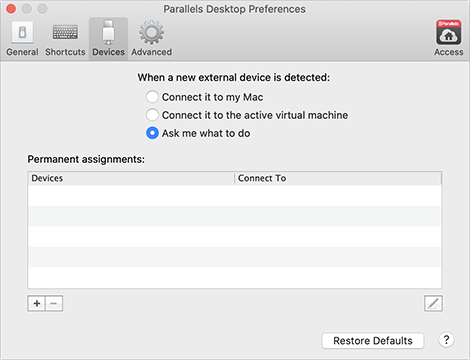Image resolution: width=470 pixels, height=360 pixels.
Task: Open the General preferences pane
Action: tap(22, 39)
